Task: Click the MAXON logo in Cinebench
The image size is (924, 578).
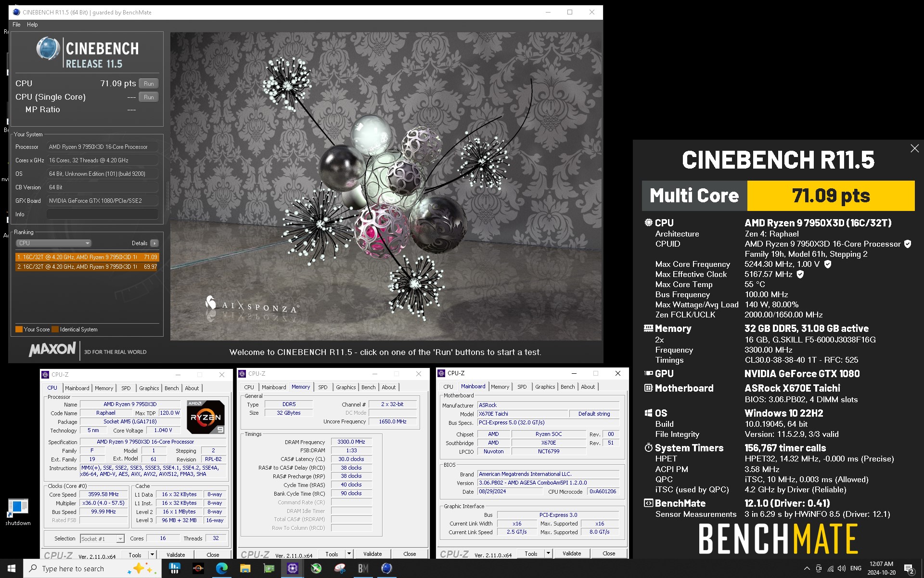Action: tap(52, 350)
